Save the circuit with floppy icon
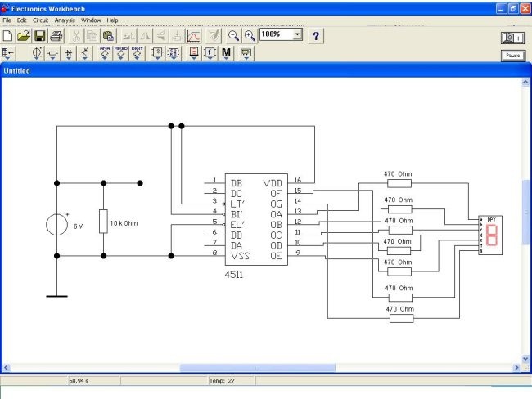The image size is (532, 399). tap(40, 36)
